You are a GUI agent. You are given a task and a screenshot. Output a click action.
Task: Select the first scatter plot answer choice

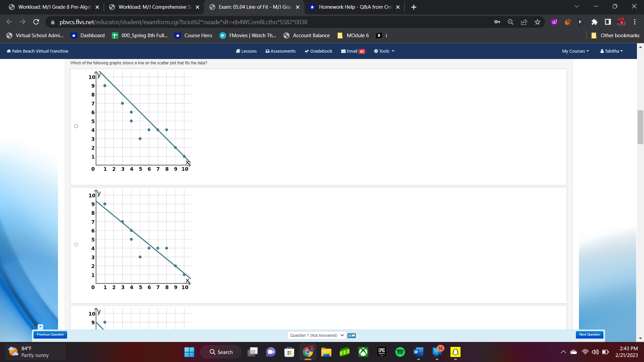click(x=76, y=126)
